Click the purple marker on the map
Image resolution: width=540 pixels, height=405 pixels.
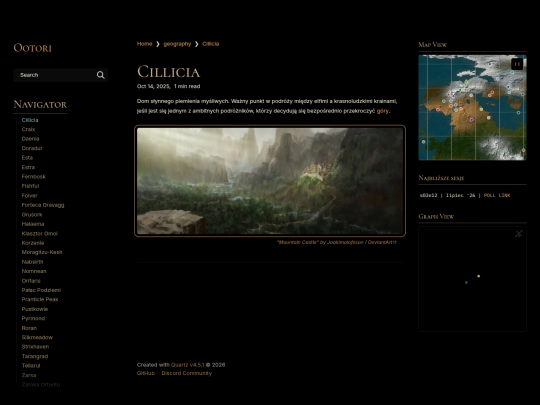pos(471,120)
